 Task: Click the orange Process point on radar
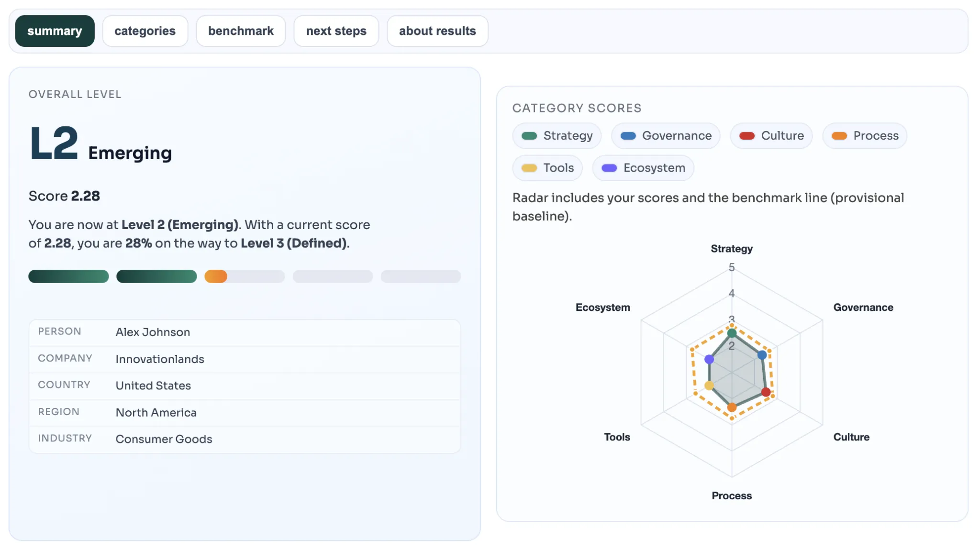(x=732, y=407)
